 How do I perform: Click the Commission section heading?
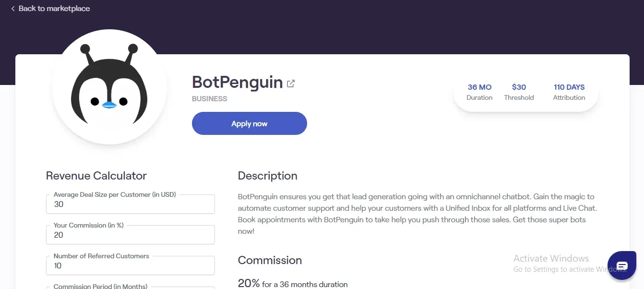coord(270,260)
